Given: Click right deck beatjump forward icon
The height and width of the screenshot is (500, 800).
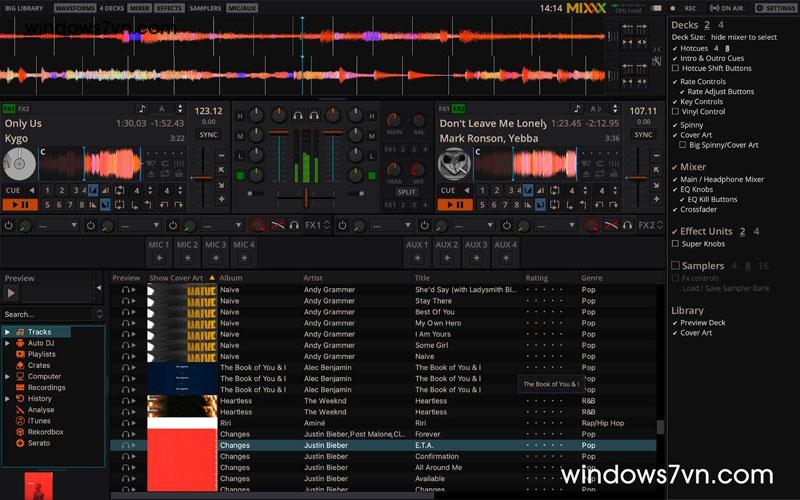Looking at the screenshot, I should click(x=613, y=205).
